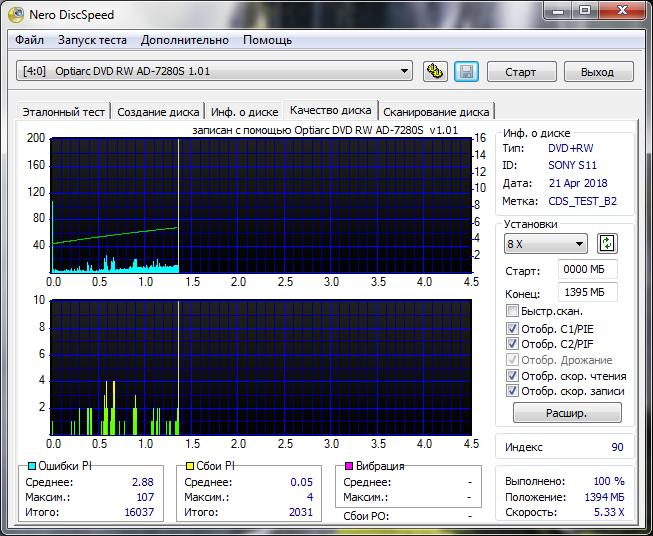Open the Запуск теста menu
The height and width of the screenshot is (536, 653).
[x=92, y=40]
